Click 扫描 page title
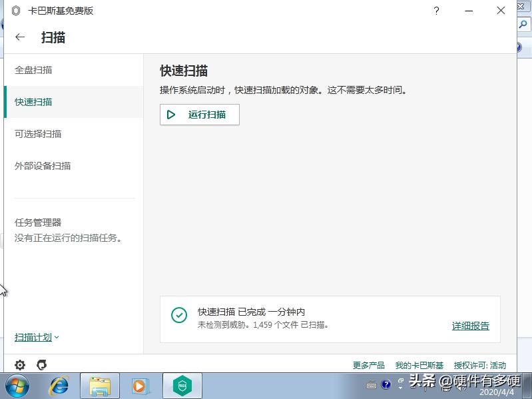Viewport: 532px width, 399px height. [x=53, y=37]
